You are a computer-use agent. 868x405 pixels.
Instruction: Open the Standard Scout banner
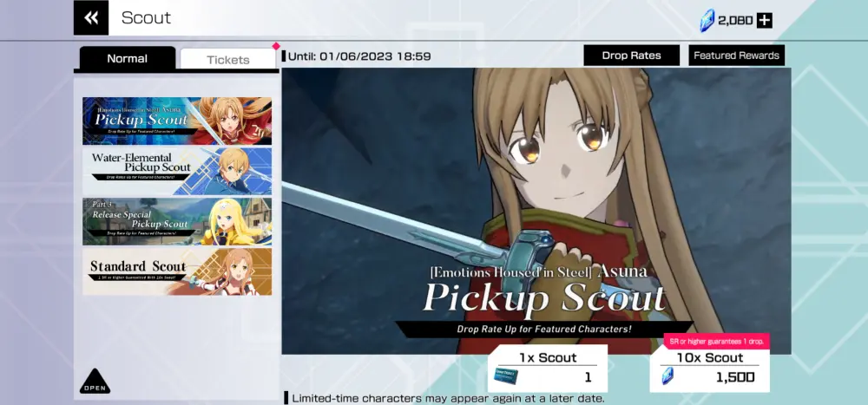(x=177, y=271)
